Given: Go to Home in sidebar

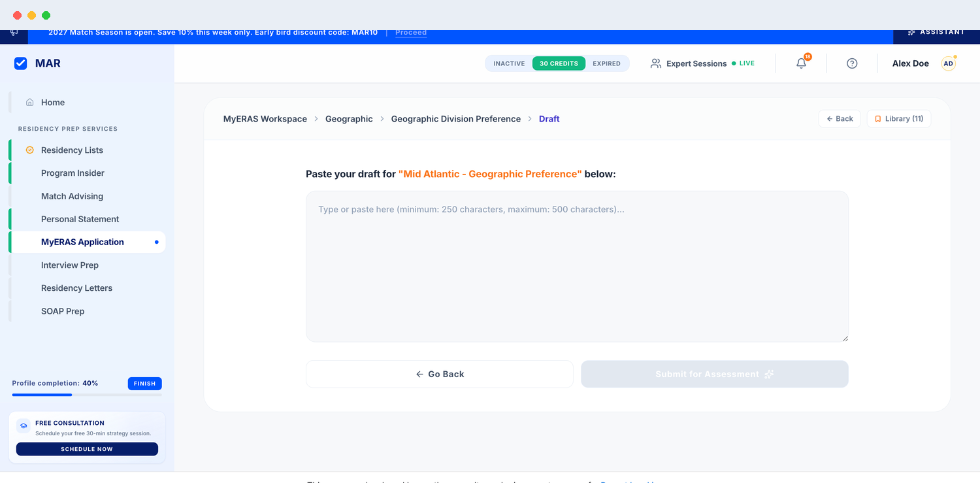Looking at the screenshot, I should (x=87, y=103).
